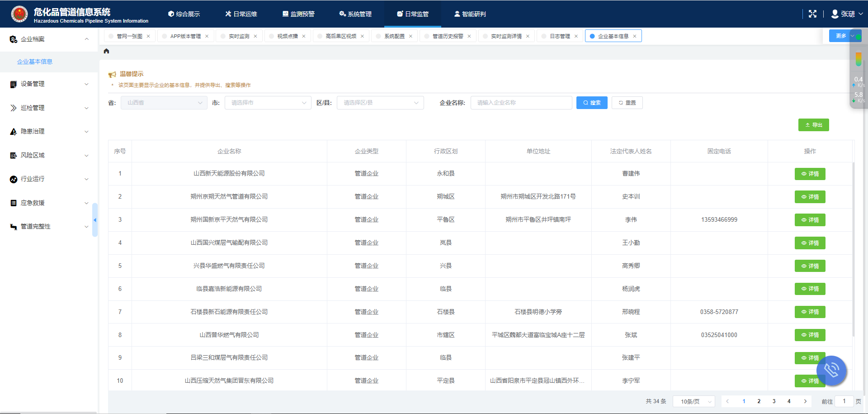Open the 智能研判 top menu

[470, 14]
